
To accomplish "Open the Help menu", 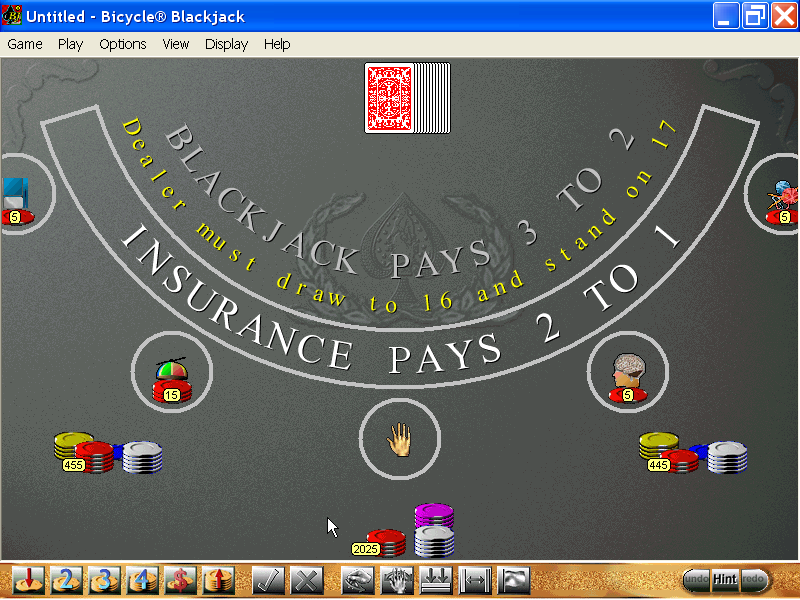I will [277, 44].
